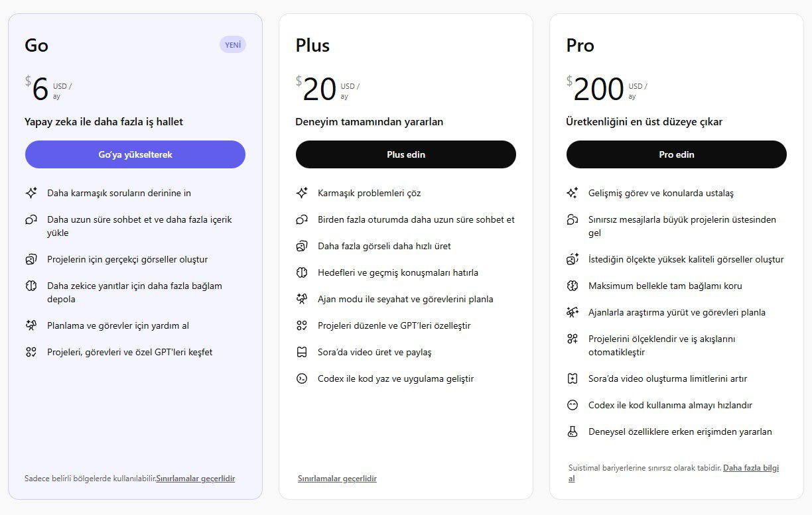Open Sınırlamalar geçerlidir link under Plus plan
812x515 pixels.
point(337,479)
